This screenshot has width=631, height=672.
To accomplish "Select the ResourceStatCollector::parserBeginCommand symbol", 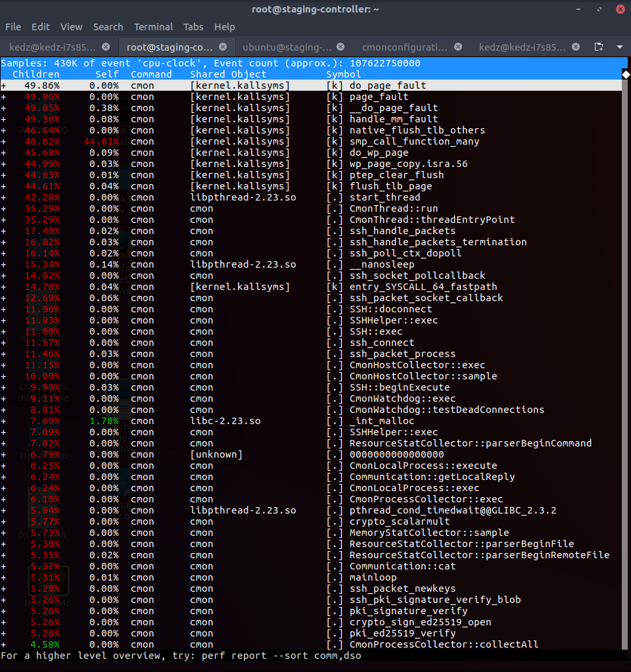I will coord(471,444).
